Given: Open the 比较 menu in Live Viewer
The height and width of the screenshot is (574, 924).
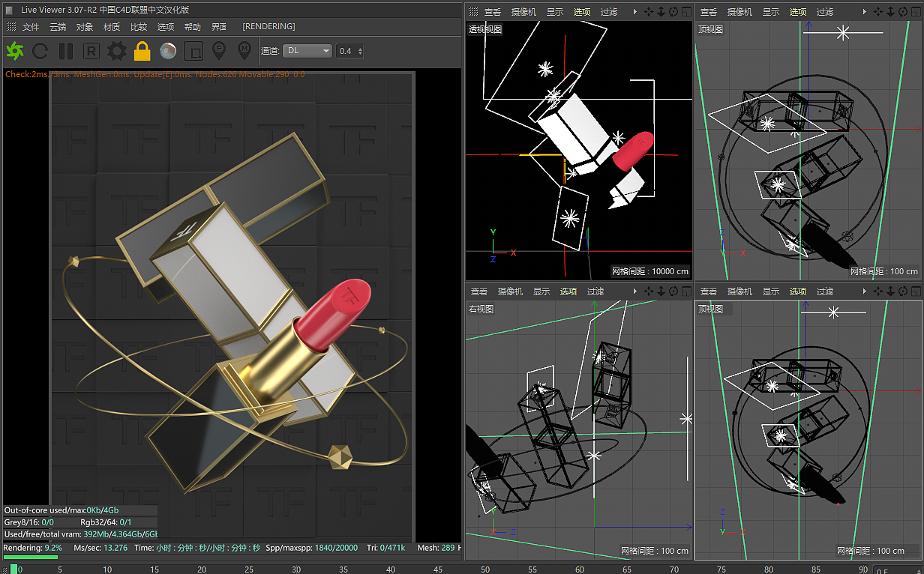Looking at the screenshot, I should point(139,27).
